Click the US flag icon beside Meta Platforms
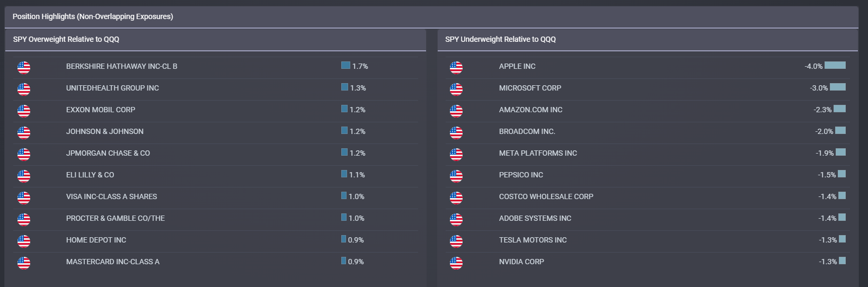The image size is (868, 287). (456, 155)
